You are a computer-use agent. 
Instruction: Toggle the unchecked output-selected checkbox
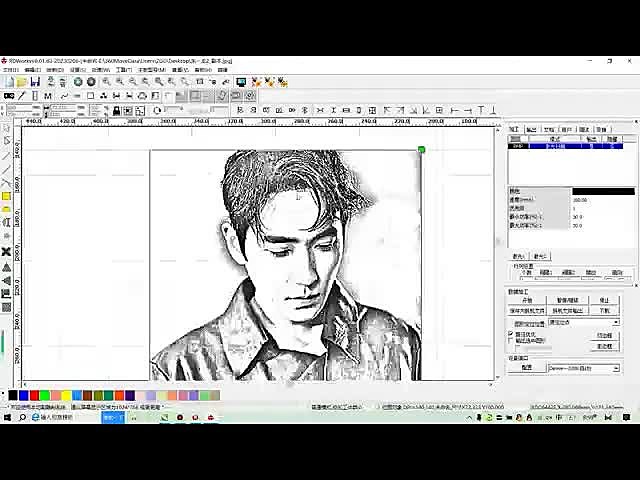(511, 340)
